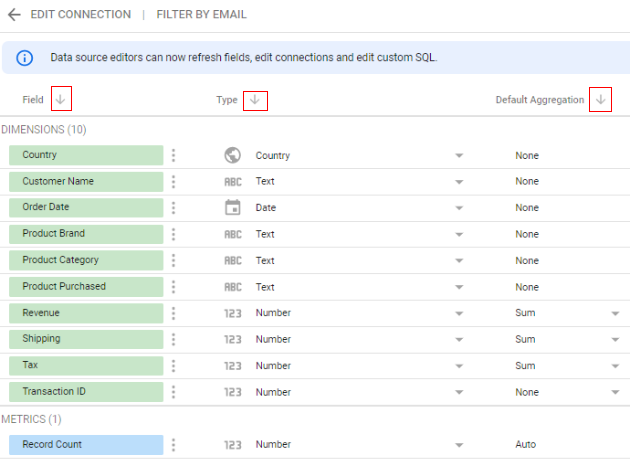Click the Type column header
Viewport: 630px width, 466px height.
point(227,100)
